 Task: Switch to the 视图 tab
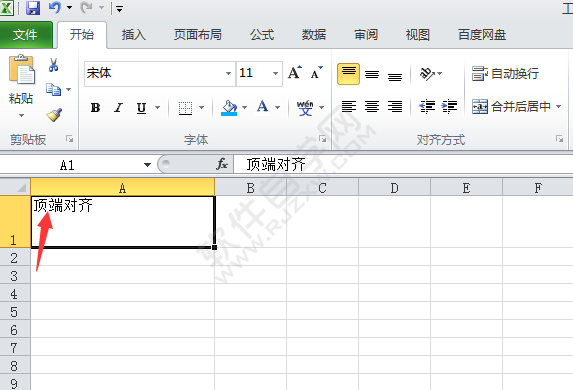click(x=418, y=35)
